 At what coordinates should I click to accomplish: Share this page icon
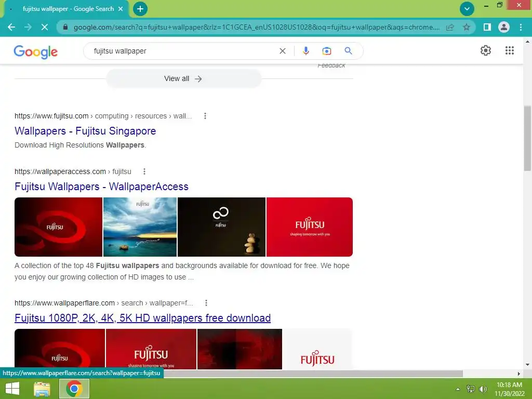coord(450,27)
